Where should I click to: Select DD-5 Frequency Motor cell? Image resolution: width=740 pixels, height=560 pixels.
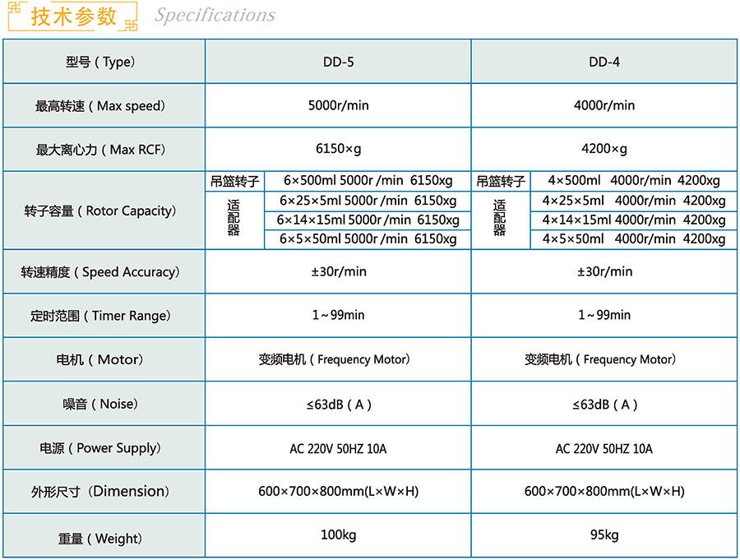tap(338, 359)
